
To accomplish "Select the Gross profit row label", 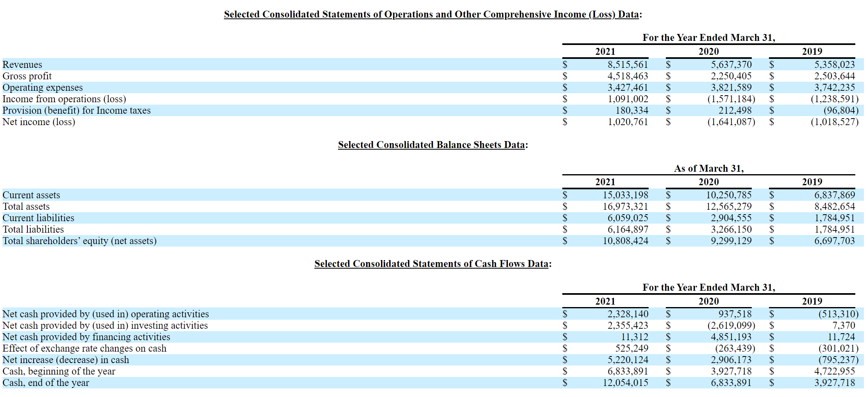I will click(27, 76).
